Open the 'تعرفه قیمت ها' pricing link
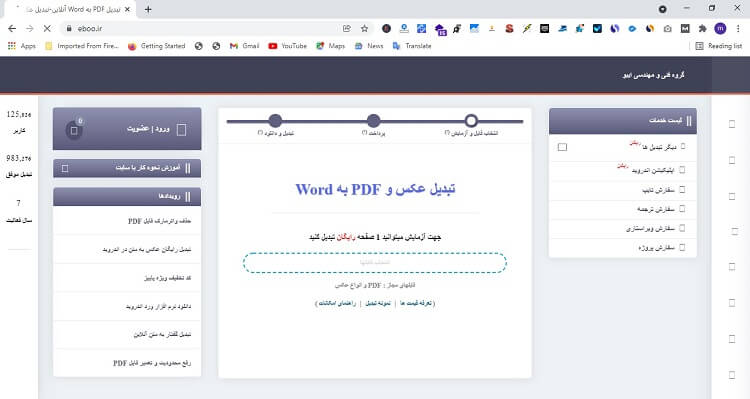The height and width of the screenshot is (399, 750). point(417,303)
